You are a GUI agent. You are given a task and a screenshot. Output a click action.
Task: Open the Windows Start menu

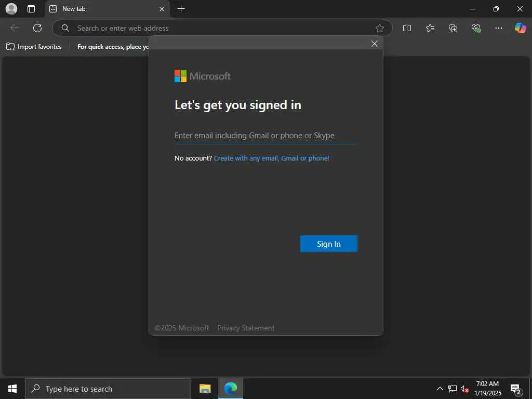[x=12, y=389]
